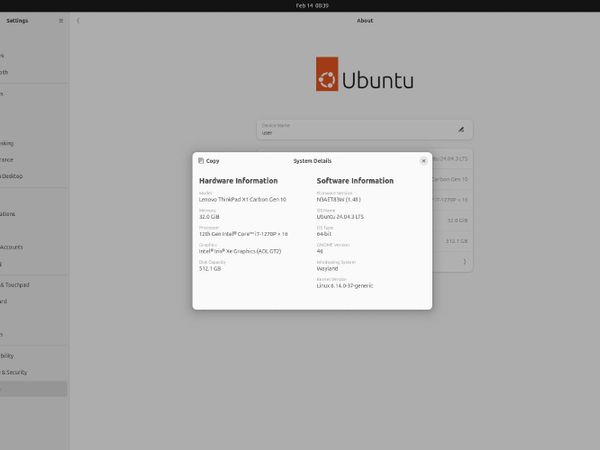
Task: Go back using the header back arrow
Action: click(x=78, y=20)
